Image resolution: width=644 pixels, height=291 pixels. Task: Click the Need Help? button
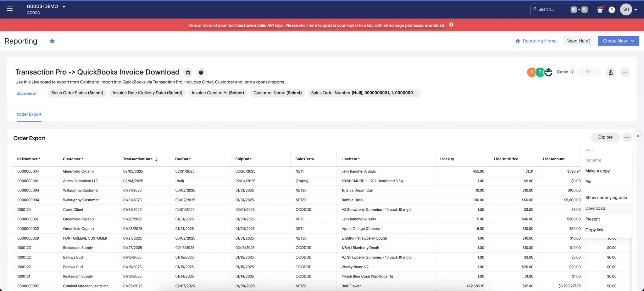[578, 41]
